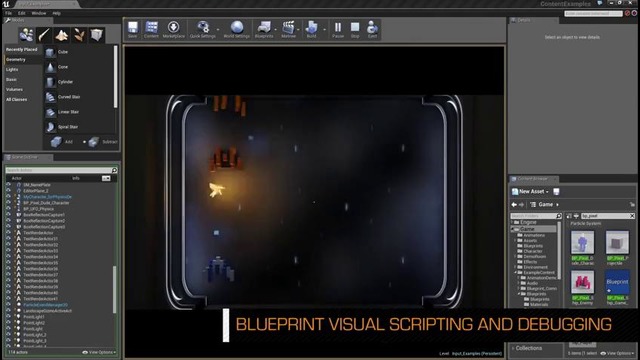Click the Save All icon next to New Asset
The image size is (640, 360).
click(556, 191)
